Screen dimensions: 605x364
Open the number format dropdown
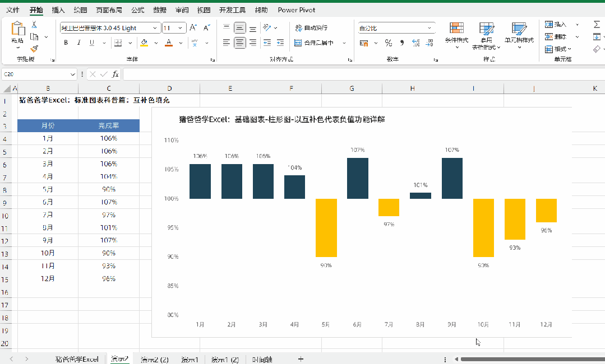429,28
